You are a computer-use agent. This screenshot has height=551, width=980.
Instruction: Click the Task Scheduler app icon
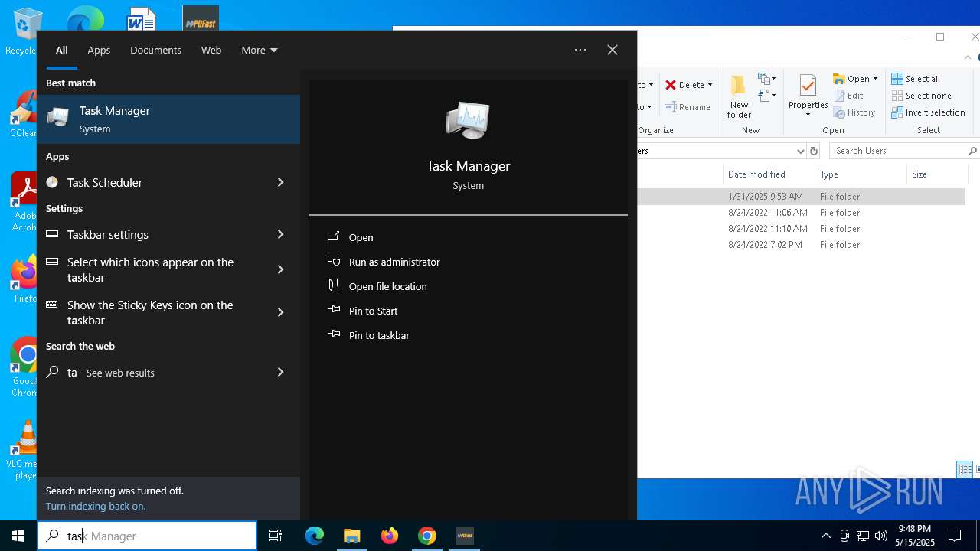click(x=52, y=182)
